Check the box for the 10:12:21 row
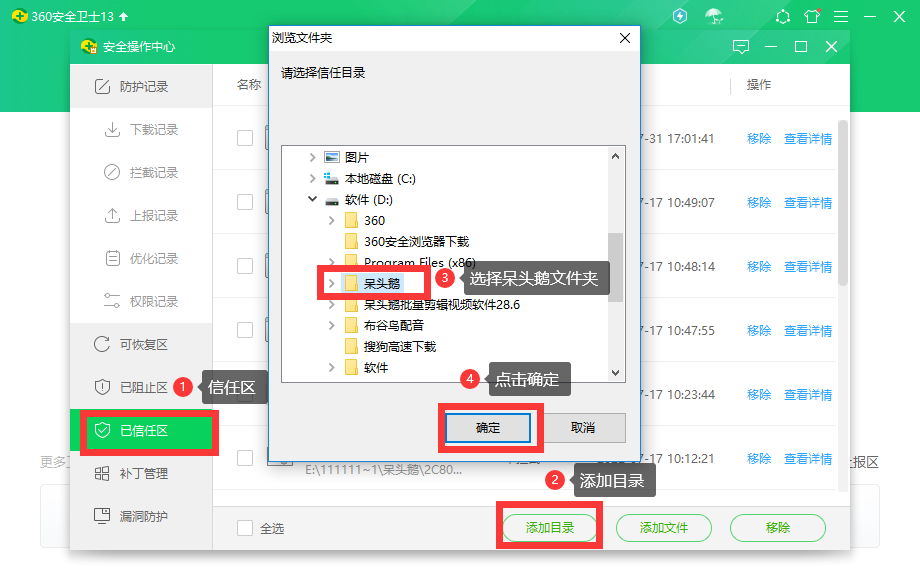Viewport: 920px width, 580px height. coord(245,458)
